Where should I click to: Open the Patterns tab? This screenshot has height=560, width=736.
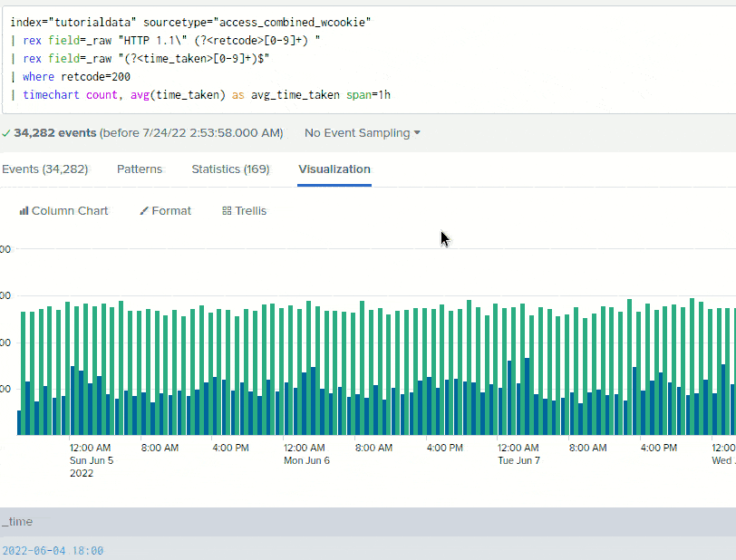(139, 169)
